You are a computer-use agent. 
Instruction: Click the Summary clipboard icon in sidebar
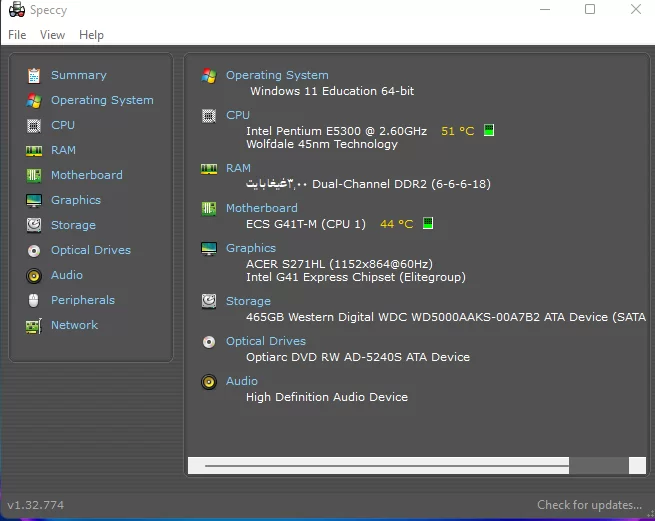pyautogui.click(x=34, y=76)
